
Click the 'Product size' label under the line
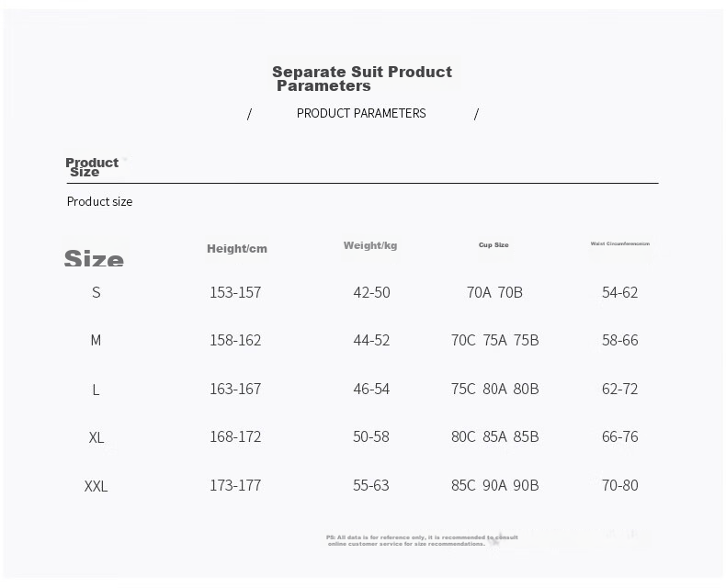coord(99,201)
